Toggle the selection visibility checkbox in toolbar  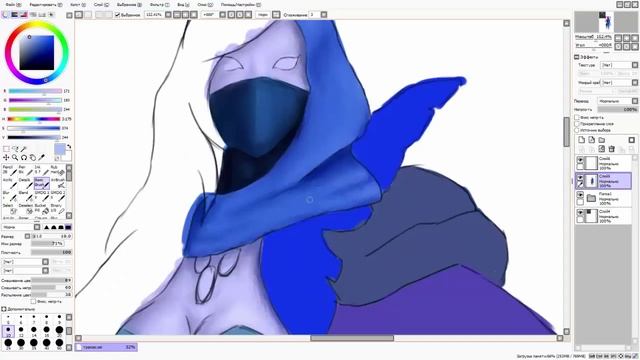[x=118, y=15]
